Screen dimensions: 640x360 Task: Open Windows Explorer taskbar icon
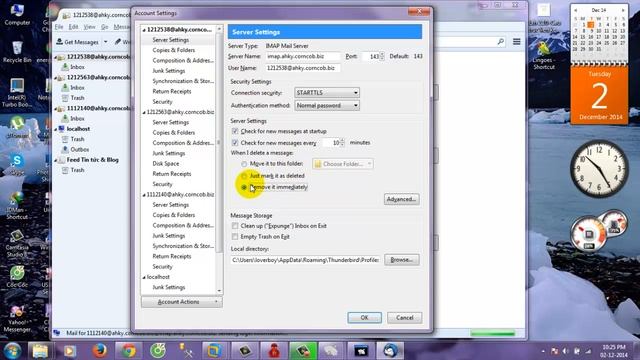pyautogui.click(x=40, y=351)
